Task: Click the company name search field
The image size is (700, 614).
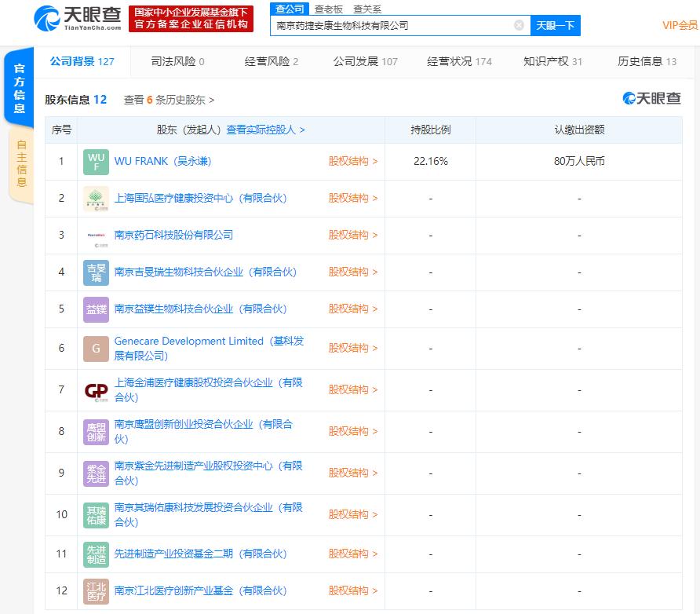Action: (392, 25)
